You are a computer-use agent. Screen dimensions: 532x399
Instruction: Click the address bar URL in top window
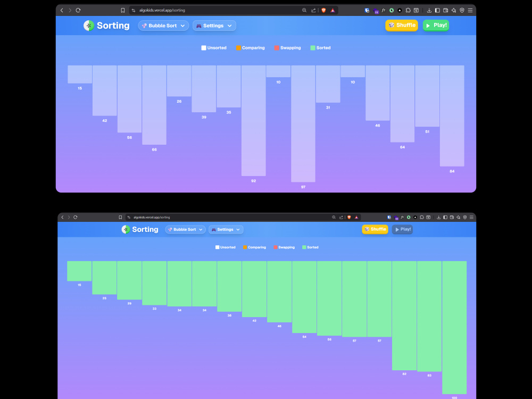point(162,10)
